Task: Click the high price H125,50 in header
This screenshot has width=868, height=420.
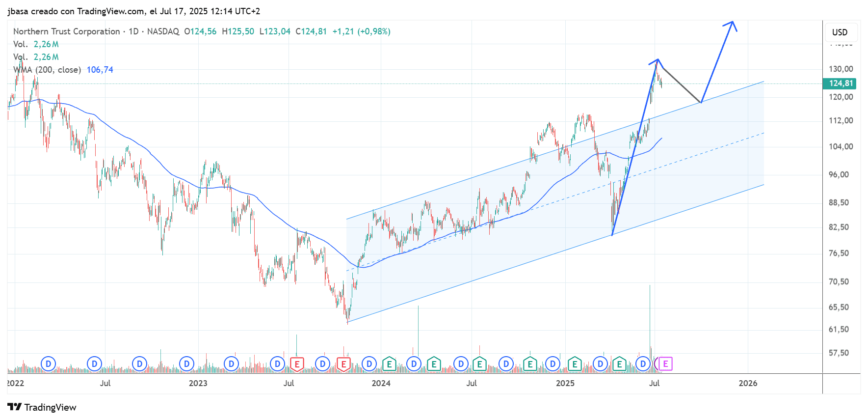Action: click(x=238, y=31)
